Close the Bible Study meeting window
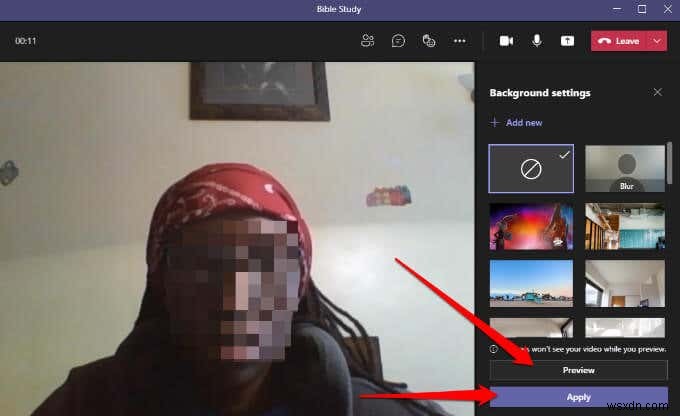 (x=668, y=9)
